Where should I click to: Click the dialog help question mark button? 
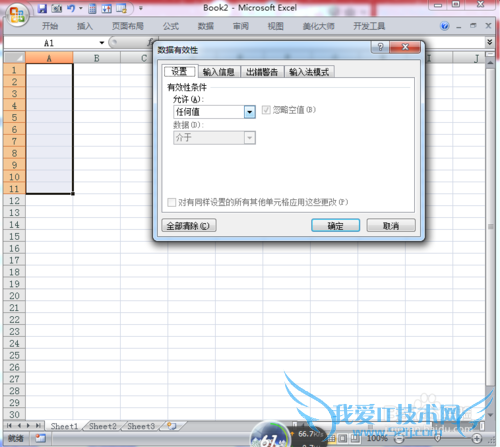[380, 47]
